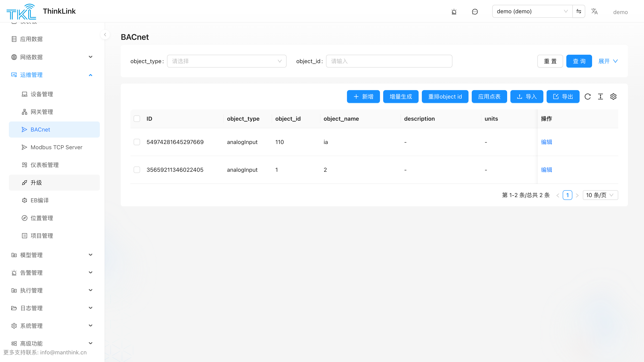Viewport: 644px width, 362px height.
Task: Tick checkbox for row 54974281645297669
Action: coord(137,142)
